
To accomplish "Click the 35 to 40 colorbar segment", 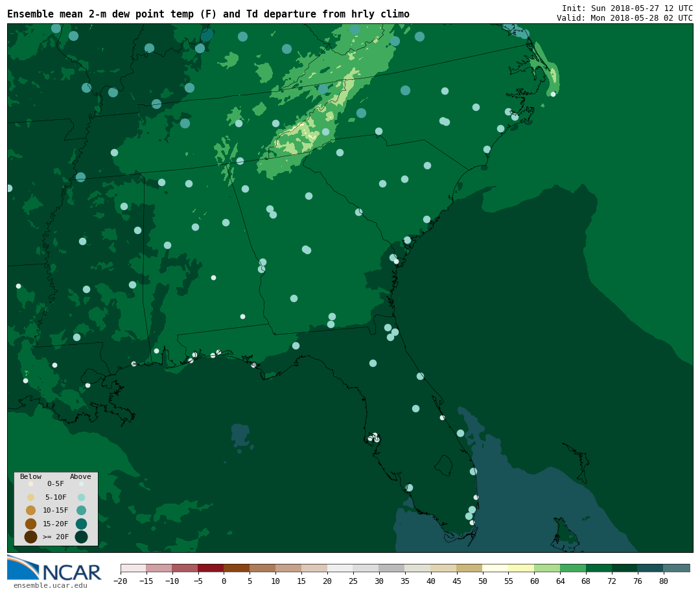I will tap(418, 568).
